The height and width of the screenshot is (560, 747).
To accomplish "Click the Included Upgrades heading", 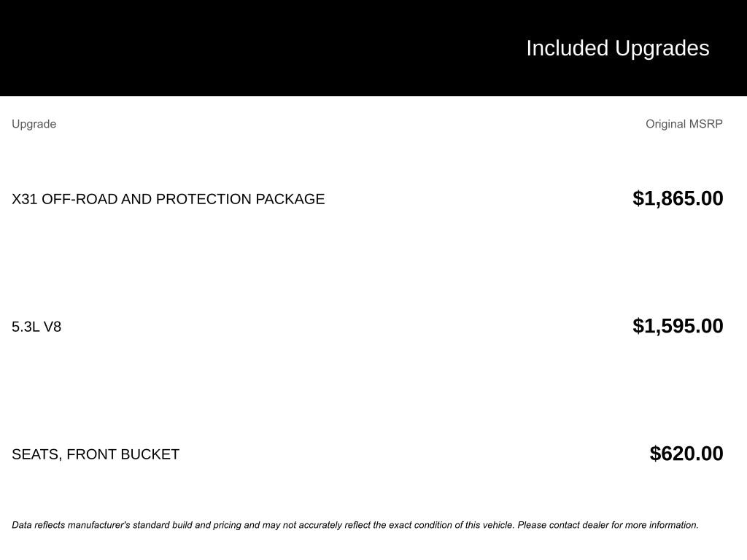I will tap(617, 48).
